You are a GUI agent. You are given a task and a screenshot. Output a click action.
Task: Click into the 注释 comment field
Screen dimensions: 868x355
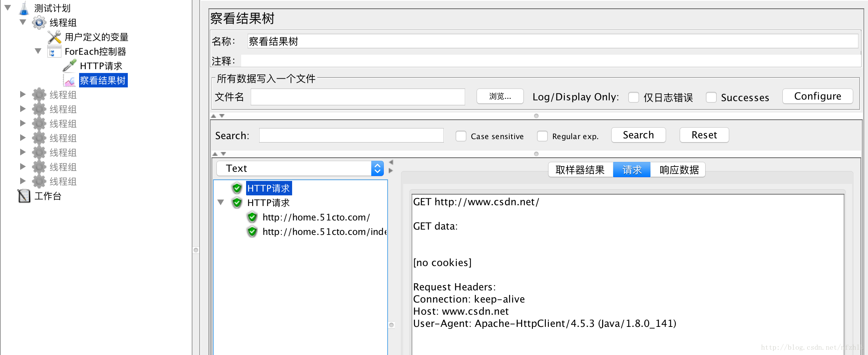coord(551,61)
